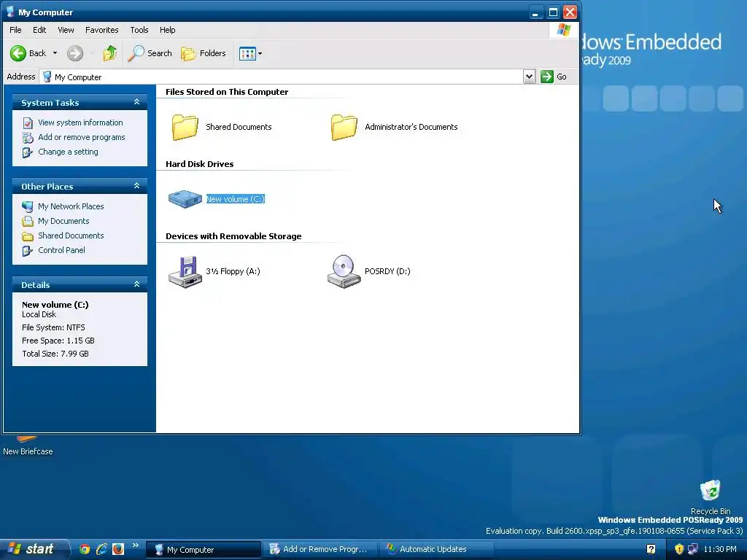Image resolution: width=747 pixels, height=560 pixels.
Task: Click View system information link
Action: coord(80,122)
